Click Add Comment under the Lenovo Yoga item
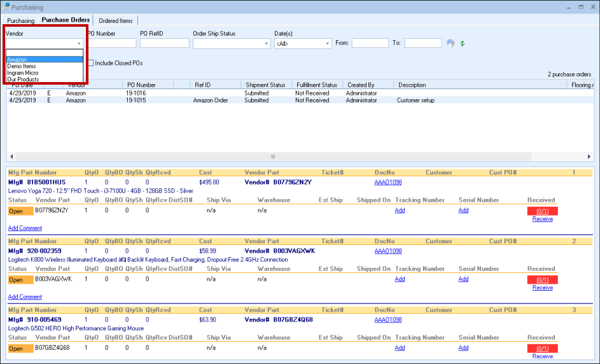The image size is (600, 364). tap(25, 228)
